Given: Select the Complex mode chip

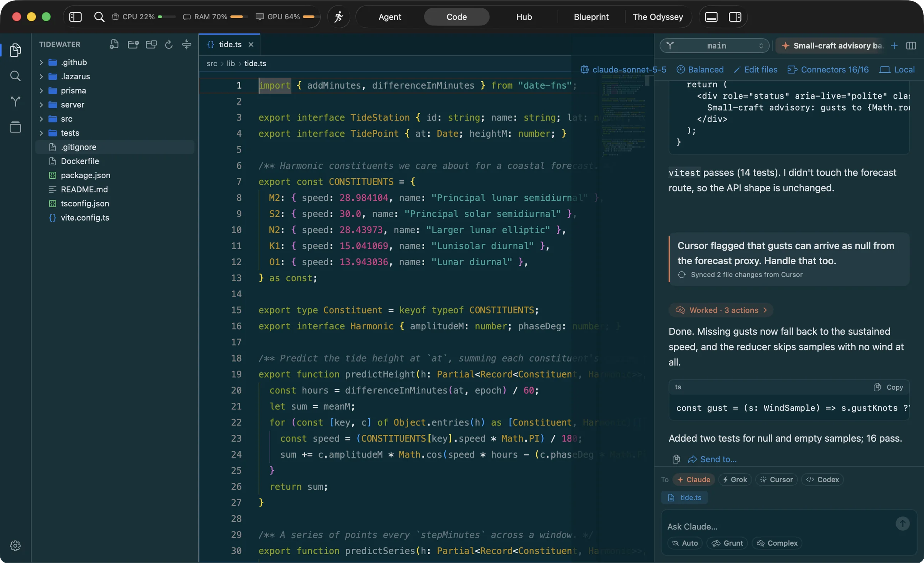Looking at the screenshot, I should [x=777, y=543].
